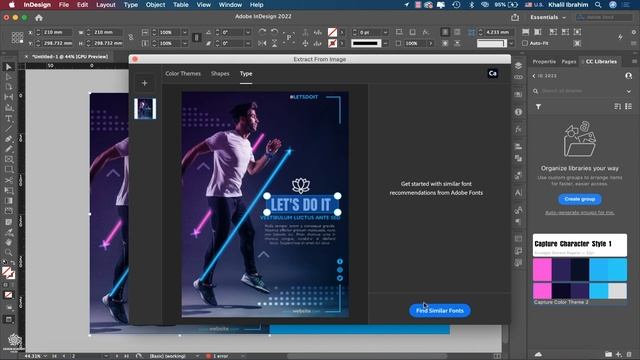Select the Type tab
640x360 pixels.
click(x=246, y=73)
